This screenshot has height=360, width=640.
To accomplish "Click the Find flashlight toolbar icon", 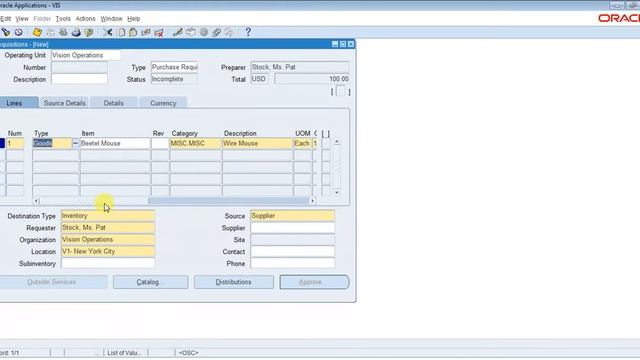I will [x=6, y=32].
